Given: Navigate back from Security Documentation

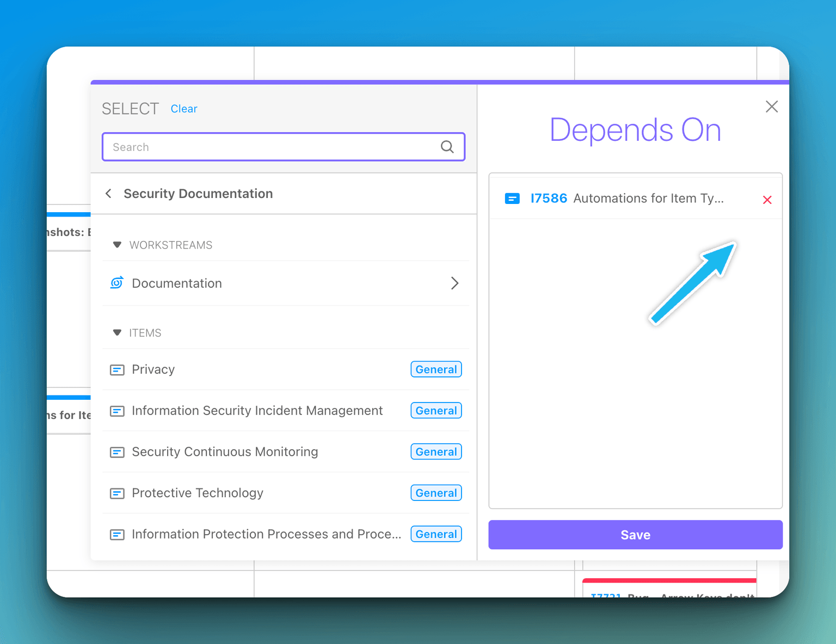Looking at the screenshot, I should click(108, 193).
